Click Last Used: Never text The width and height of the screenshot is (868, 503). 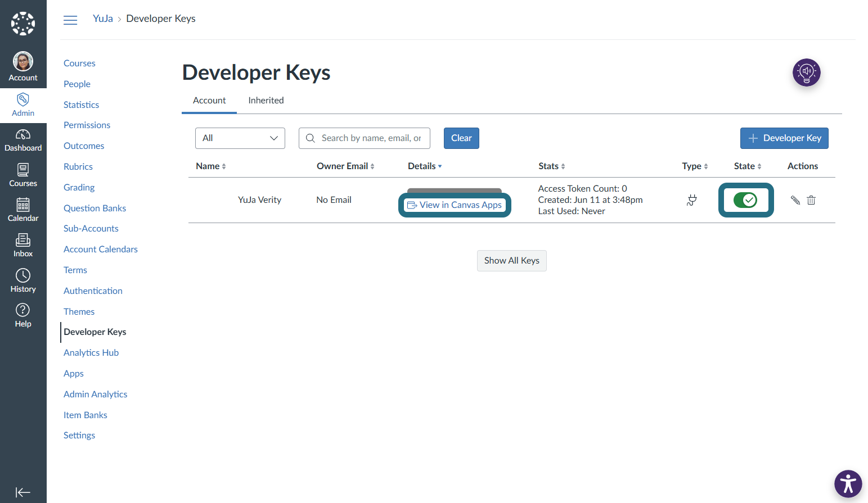572,211
